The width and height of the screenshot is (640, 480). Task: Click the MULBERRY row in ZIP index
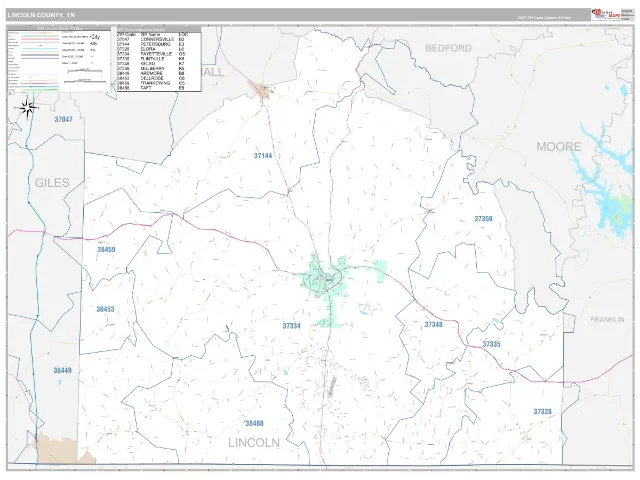[x=151, y=69]
